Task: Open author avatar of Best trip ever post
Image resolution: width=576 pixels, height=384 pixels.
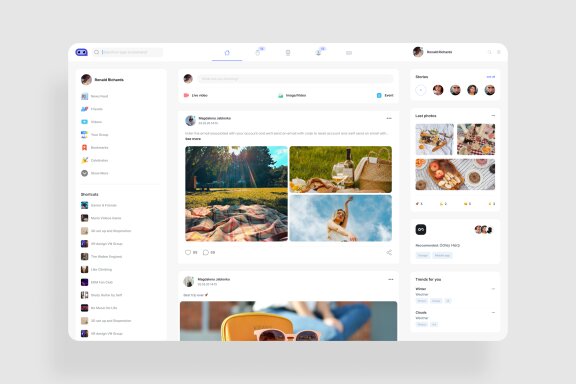Action: [189, 281]
